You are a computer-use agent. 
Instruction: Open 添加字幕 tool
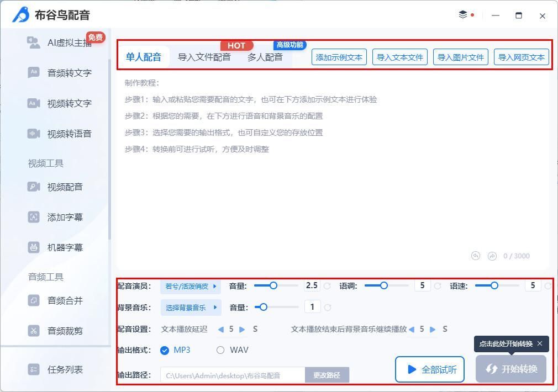click(x=55, y=217)
